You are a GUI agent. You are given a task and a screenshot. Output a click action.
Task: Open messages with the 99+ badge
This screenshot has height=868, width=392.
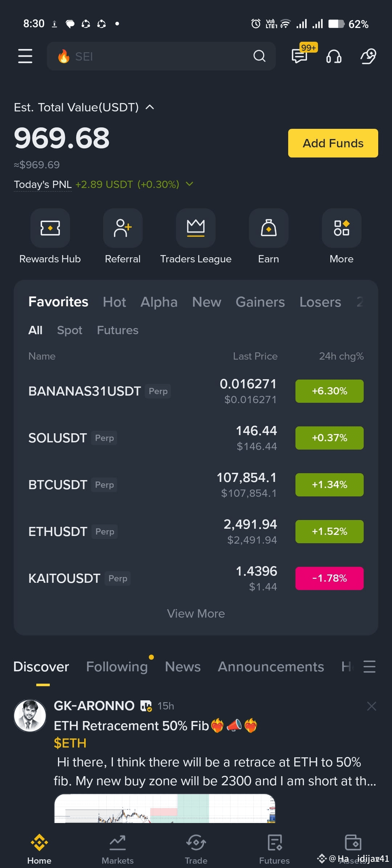pos(300,56)
